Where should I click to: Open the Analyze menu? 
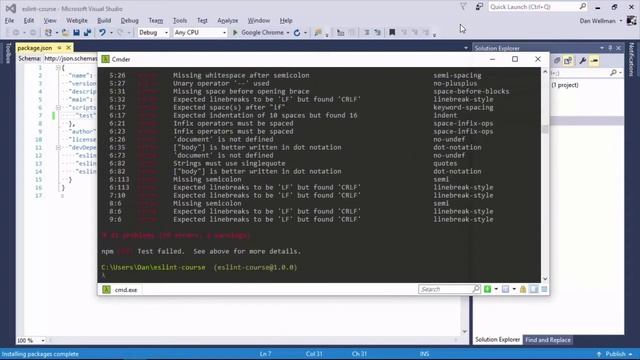point(227,20)
